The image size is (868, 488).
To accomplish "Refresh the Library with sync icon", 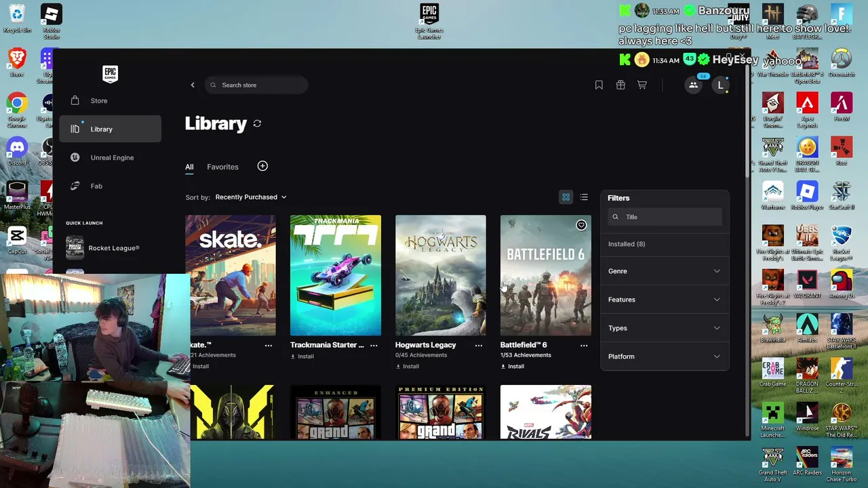I will coord(257,123).
